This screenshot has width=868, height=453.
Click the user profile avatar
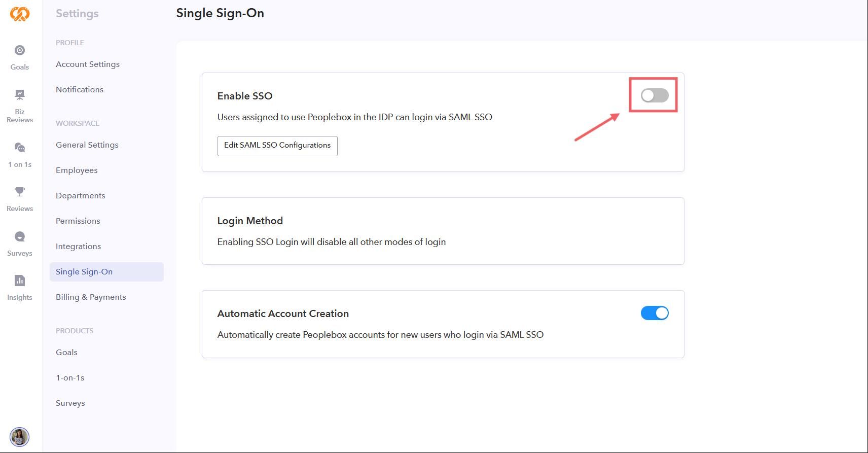pos(20,437)
